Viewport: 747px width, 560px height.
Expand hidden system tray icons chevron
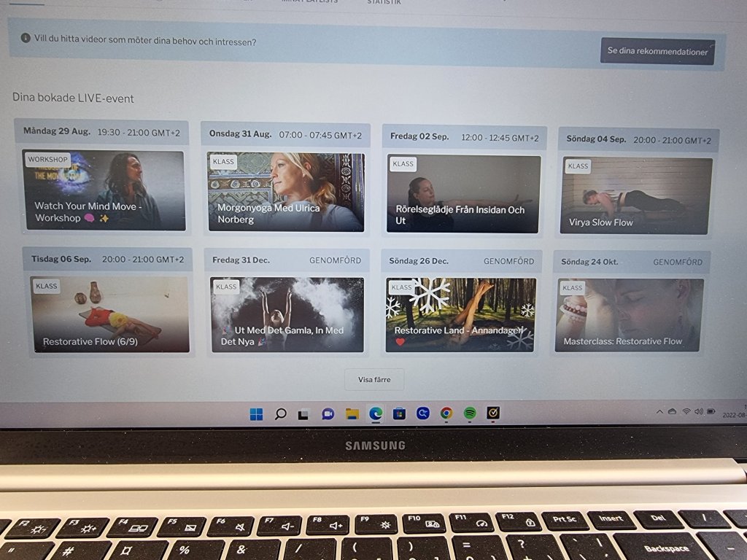click(x=659, y=412)
